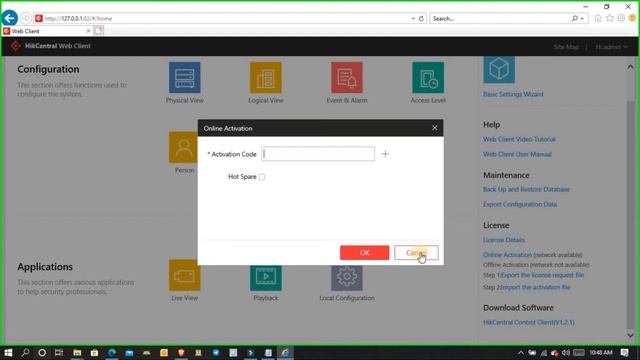Click the HikCentral logo in the header

pos(16,46)
